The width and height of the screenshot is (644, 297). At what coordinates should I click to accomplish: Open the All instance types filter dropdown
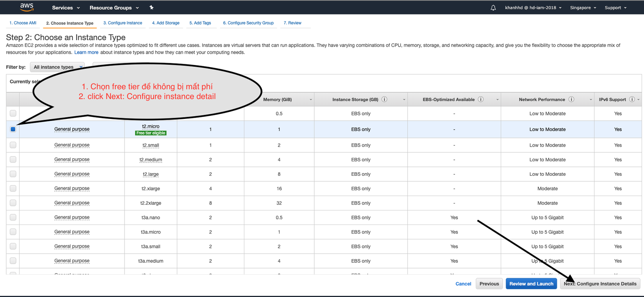(x=57, y=67)
